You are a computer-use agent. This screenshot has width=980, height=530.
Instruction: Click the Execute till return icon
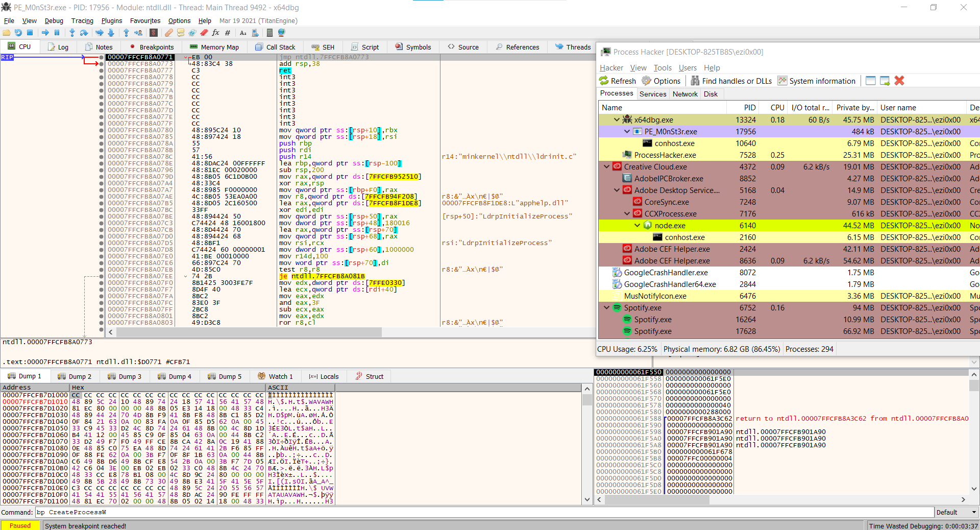(126, 33)
